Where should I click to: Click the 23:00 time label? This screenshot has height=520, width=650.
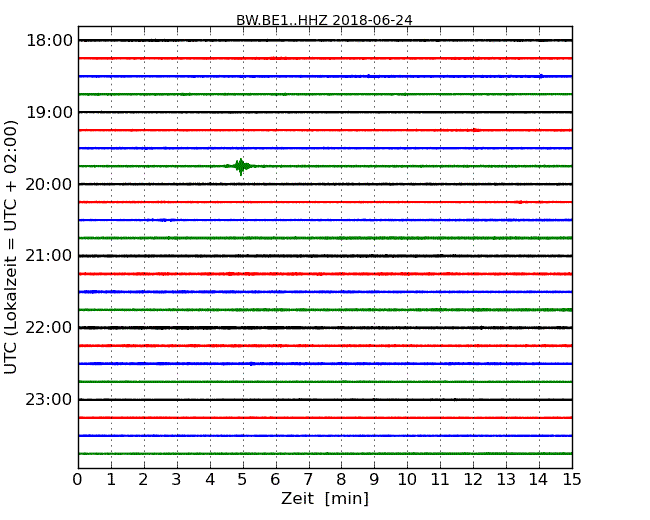49,399
